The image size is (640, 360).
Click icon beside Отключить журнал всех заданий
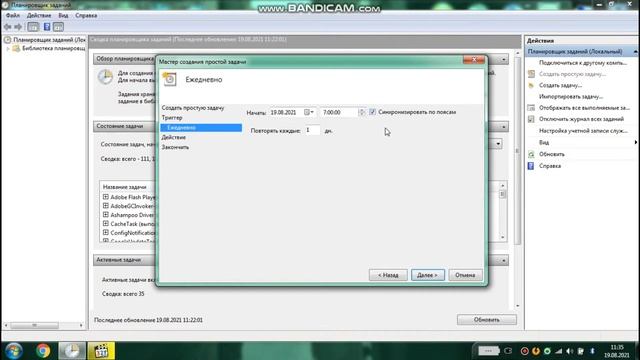pos(531,119)
